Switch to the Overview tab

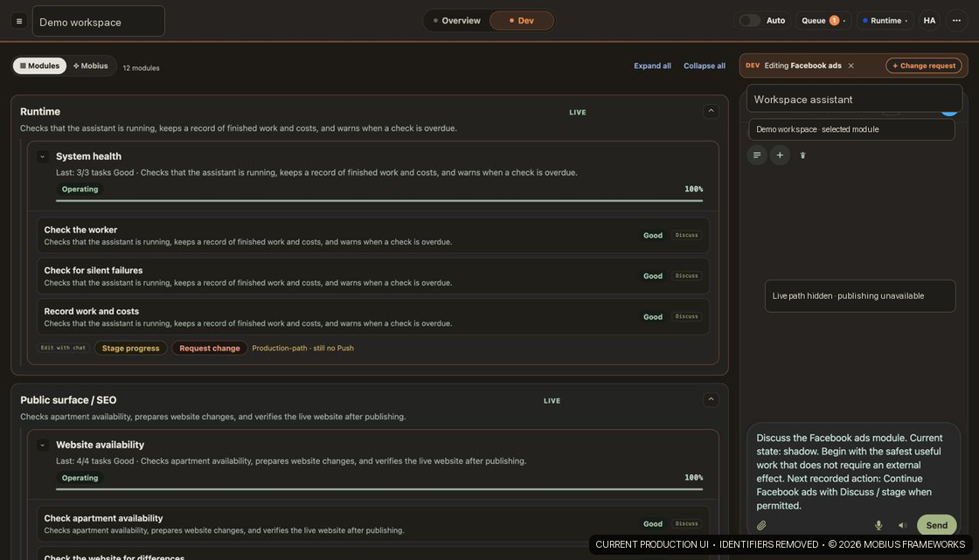click(456, 21)
